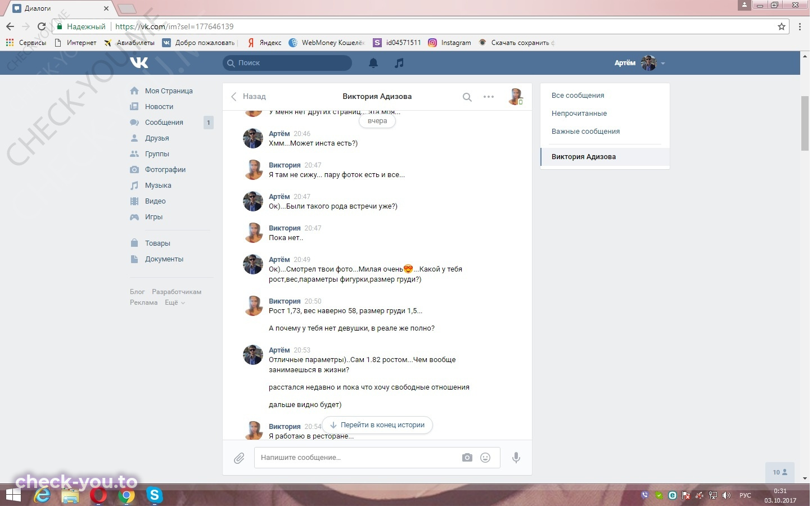Click Назад to return to dialogs
Viewport: 812px width, 506px height.
click(x=248, y=97)
